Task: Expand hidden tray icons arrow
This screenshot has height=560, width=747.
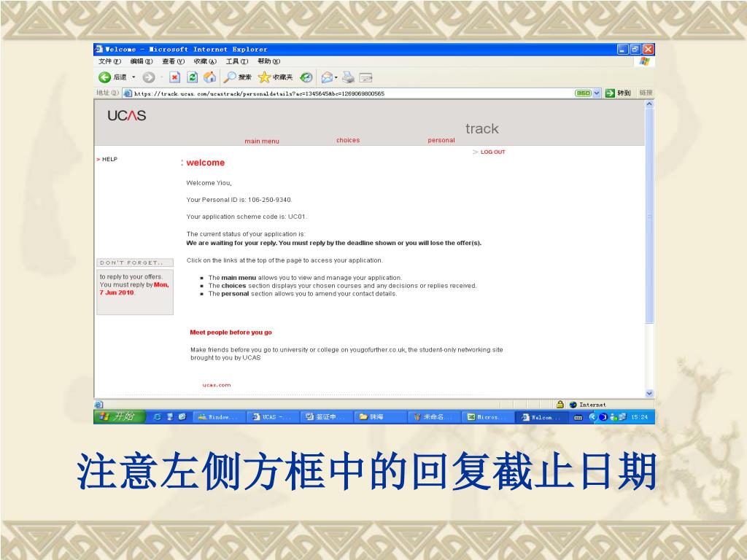Action: (x=592, y=416)
